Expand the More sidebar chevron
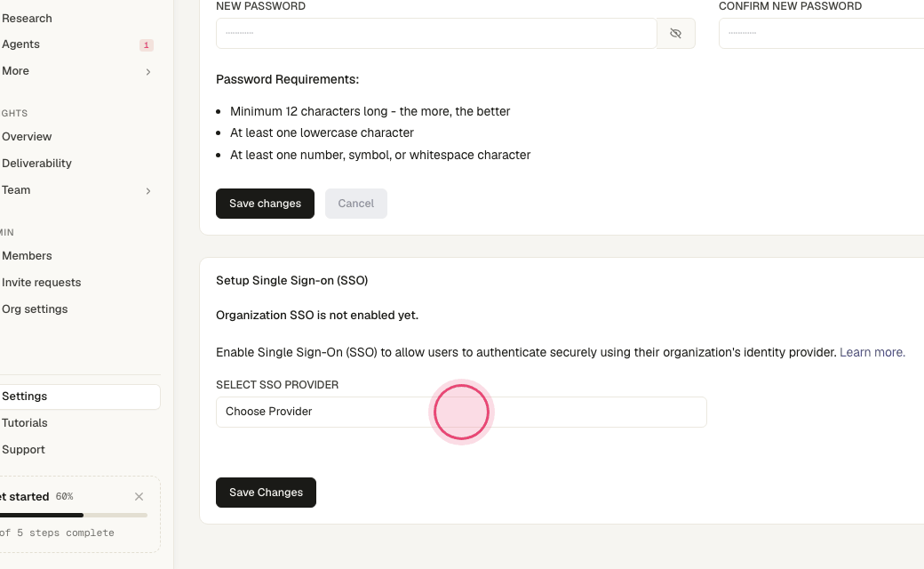 click(147, 72)
